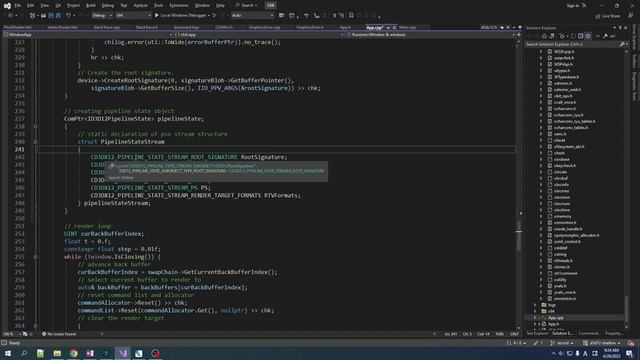Open x64 platform dropdown

(133, 16)
